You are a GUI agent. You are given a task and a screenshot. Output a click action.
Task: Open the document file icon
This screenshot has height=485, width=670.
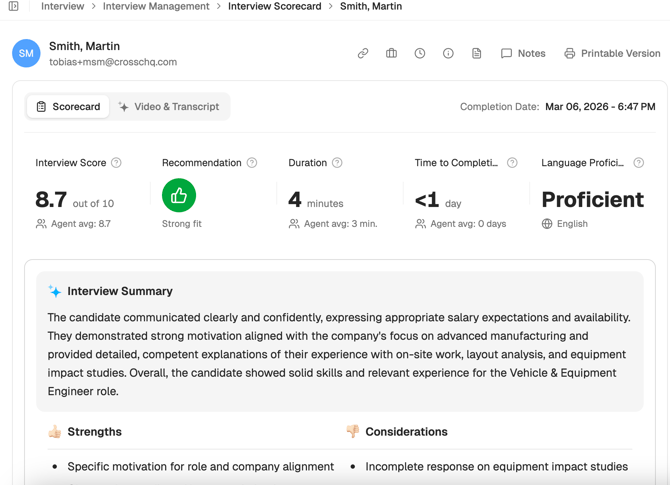(x=477, y=53)
